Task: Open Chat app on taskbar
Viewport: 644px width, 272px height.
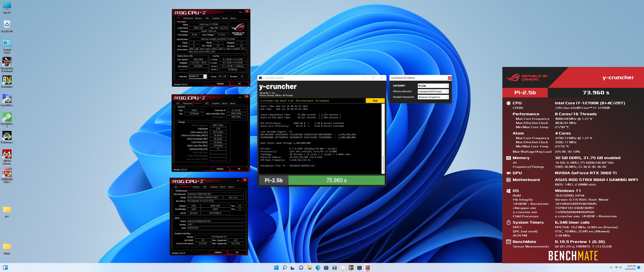Action: click(x=301, y=267)
